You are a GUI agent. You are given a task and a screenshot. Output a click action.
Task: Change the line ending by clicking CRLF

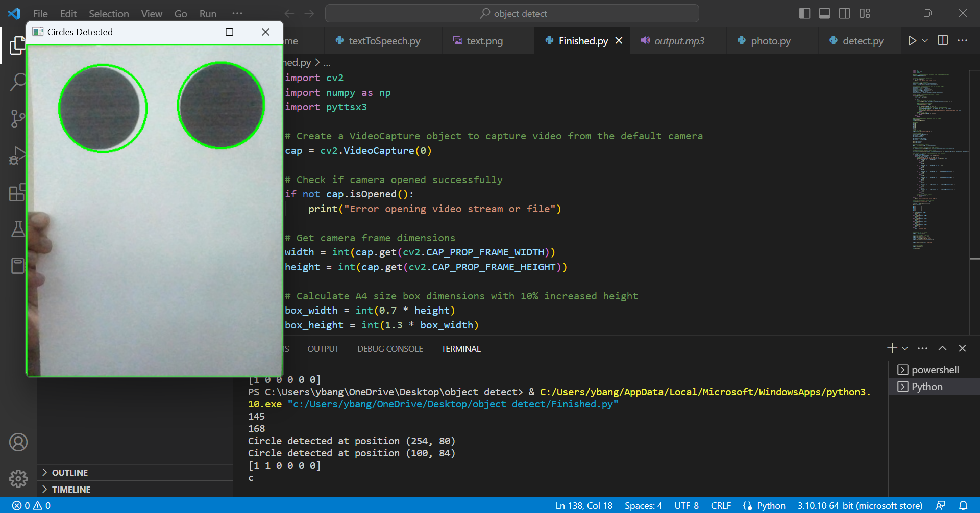click(x=721, y=505)
